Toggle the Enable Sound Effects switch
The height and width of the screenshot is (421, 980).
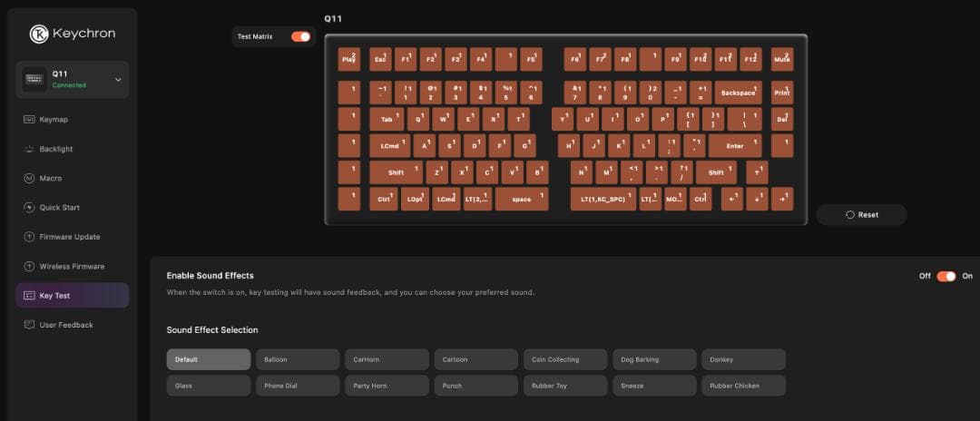[946, 276]
